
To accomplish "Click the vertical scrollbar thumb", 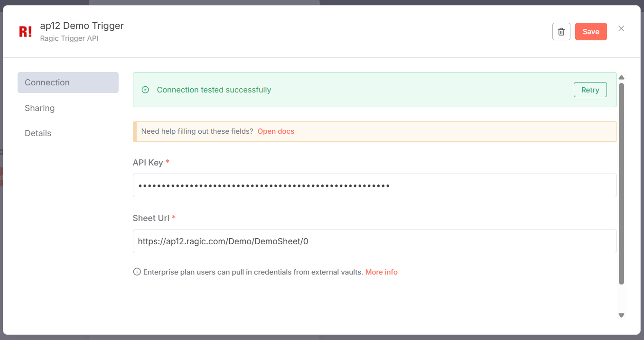I will point(621,185).
